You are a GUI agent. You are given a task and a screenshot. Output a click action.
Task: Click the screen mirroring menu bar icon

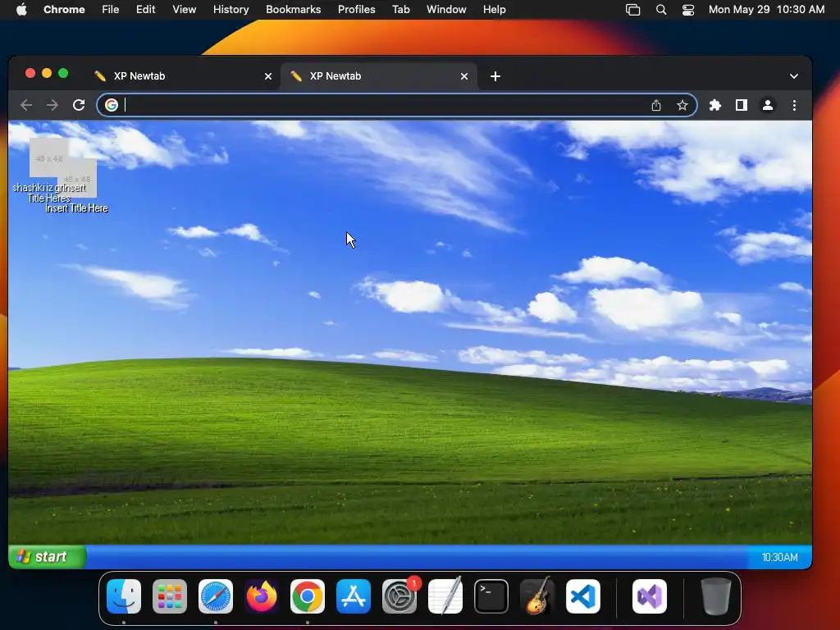632,10
